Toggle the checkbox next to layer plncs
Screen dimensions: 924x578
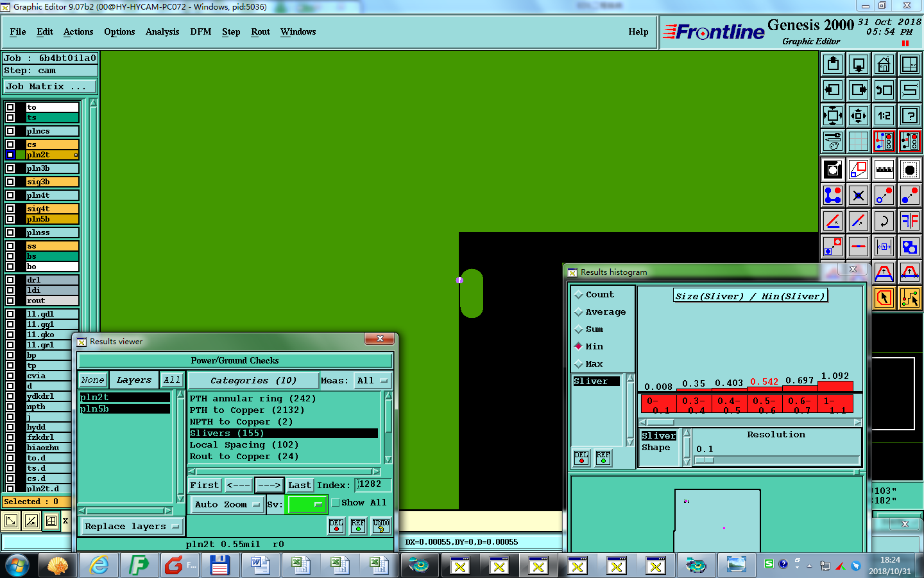coord(10,131)
